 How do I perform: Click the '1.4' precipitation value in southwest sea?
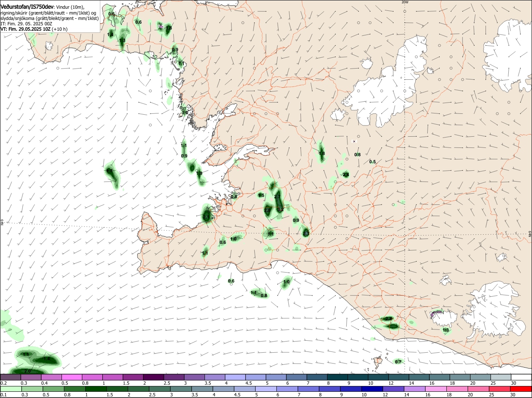(47, 359)
